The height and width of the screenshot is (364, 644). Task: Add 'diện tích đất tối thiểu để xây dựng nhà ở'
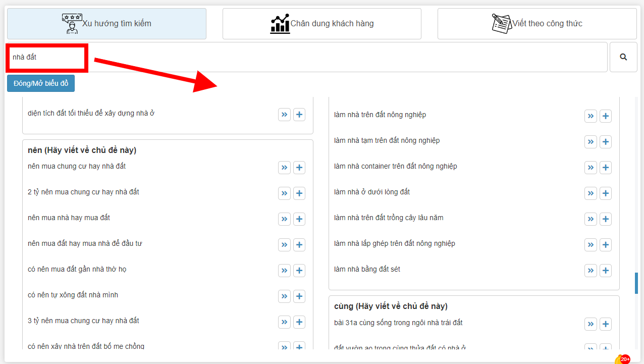point(299,115)
